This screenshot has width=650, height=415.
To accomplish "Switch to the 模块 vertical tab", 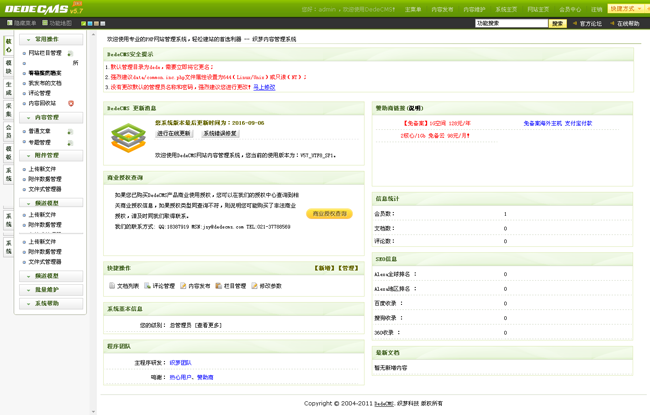I will [x=9, y=67].
